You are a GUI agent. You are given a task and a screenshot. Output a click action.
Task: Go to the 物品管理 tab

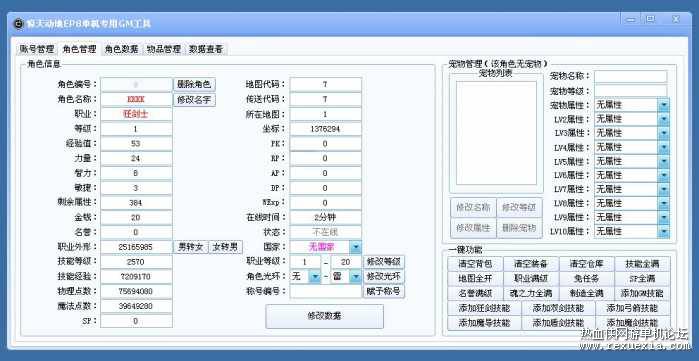click(x=164, y=49)
